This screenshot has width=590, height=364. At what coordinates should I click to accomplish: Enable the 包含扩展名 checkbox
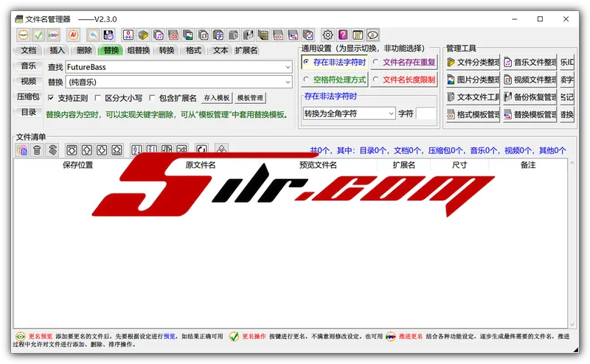pos(152,98)
